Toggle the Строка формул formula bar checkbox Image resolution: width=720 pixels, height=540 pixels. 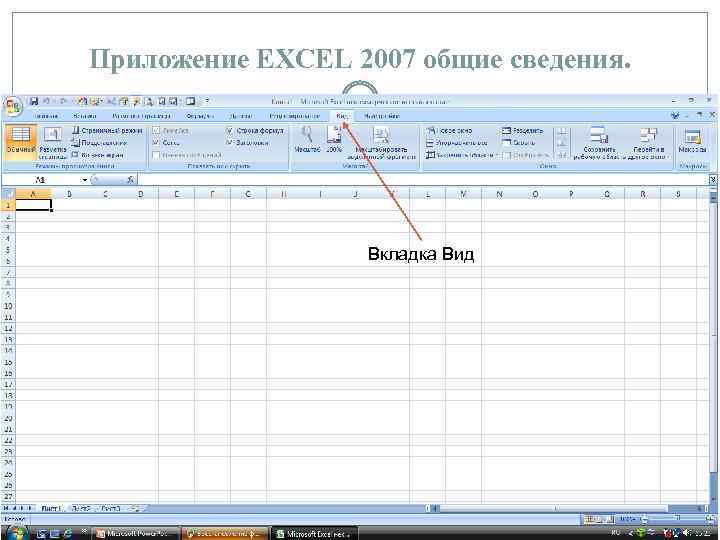(x=231, y=131)
